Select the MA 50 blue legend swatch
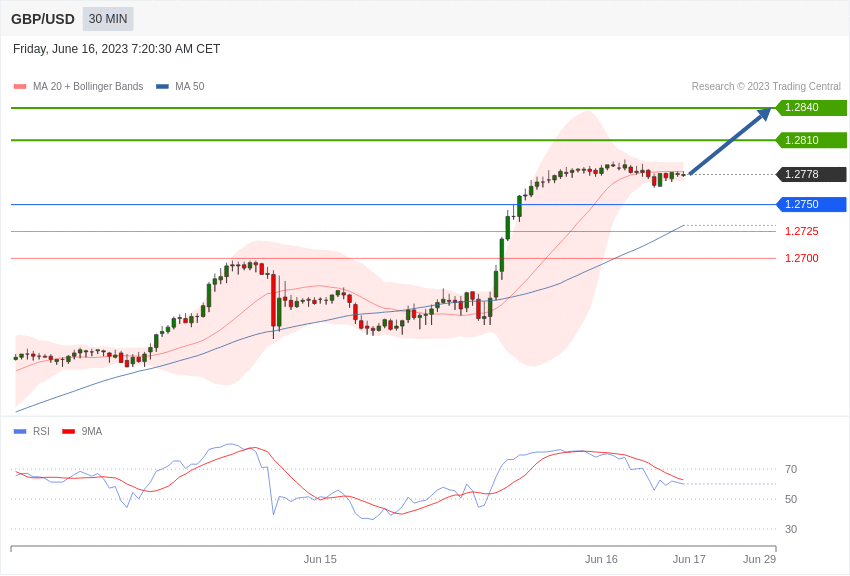 pos(162,86)
